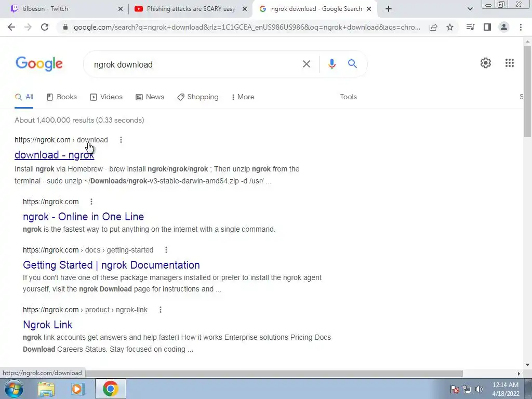Switch to News results
532x399 pixels.
click(x=150, y=97)
